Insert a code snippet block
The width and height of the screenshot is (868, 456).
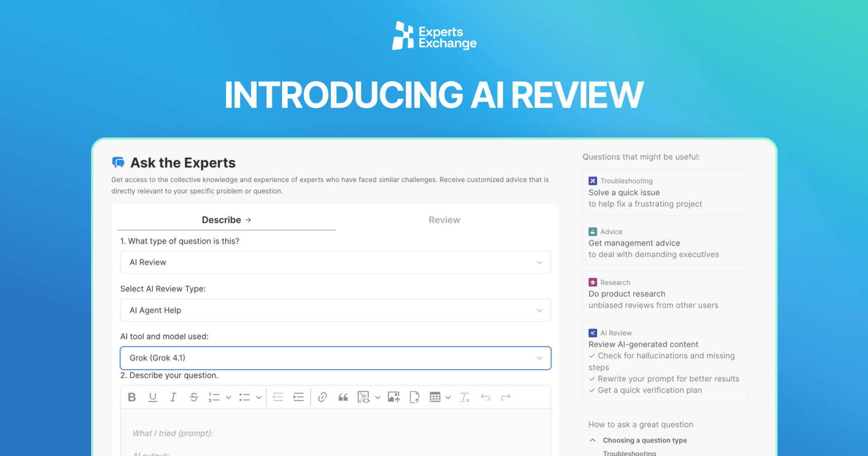[363, 397]
